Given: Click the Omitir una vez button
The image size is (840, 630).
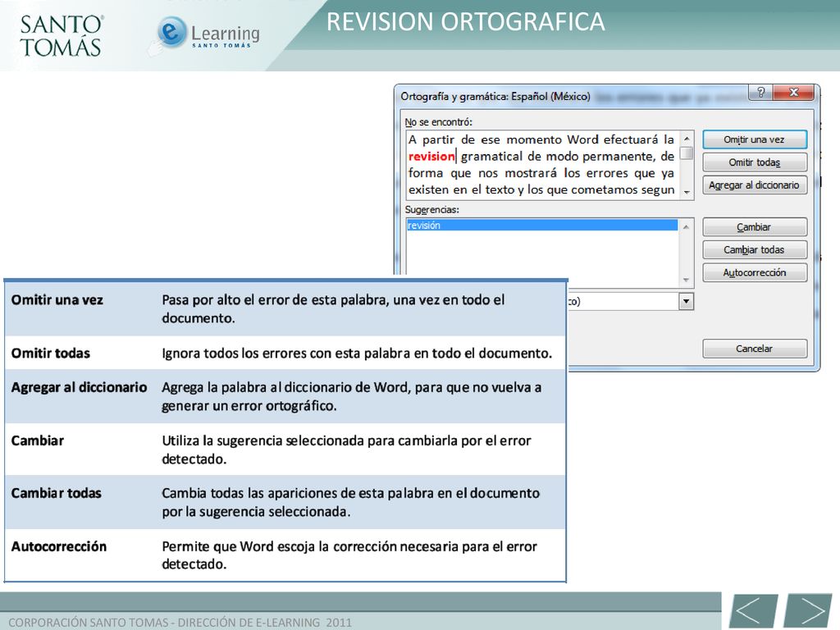Looking at the screenshot, I should (x=755, y=139).
